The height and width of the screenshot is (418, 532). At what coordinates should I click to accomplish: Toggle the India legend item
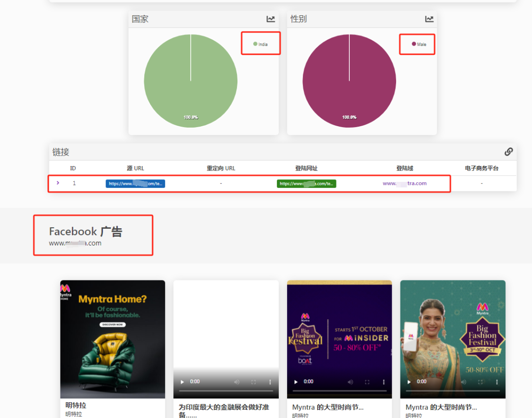point(261,44)
